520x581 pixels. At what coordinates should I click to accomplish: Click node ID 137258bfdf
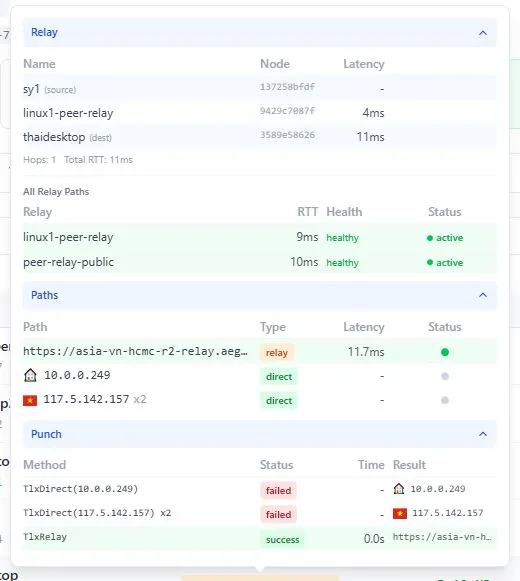(287, 87)
